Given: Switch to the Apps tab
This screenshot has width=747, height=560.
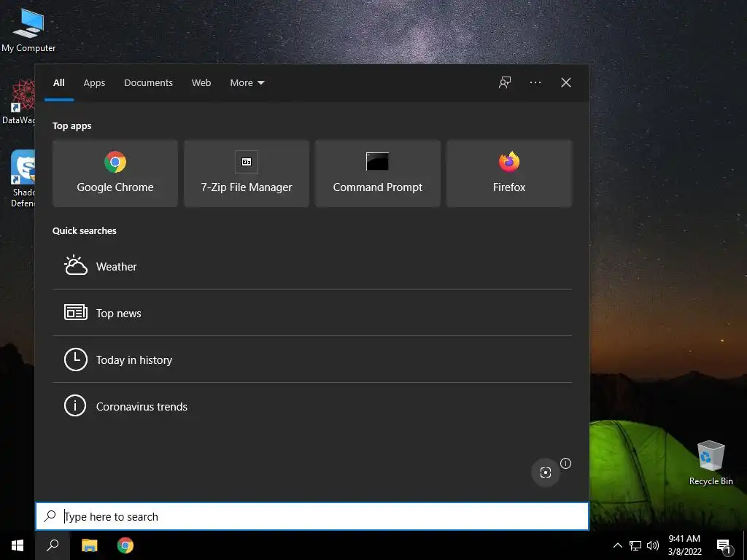Looking at the screenshot, I should pyautogui.click(x=94, y=83).
